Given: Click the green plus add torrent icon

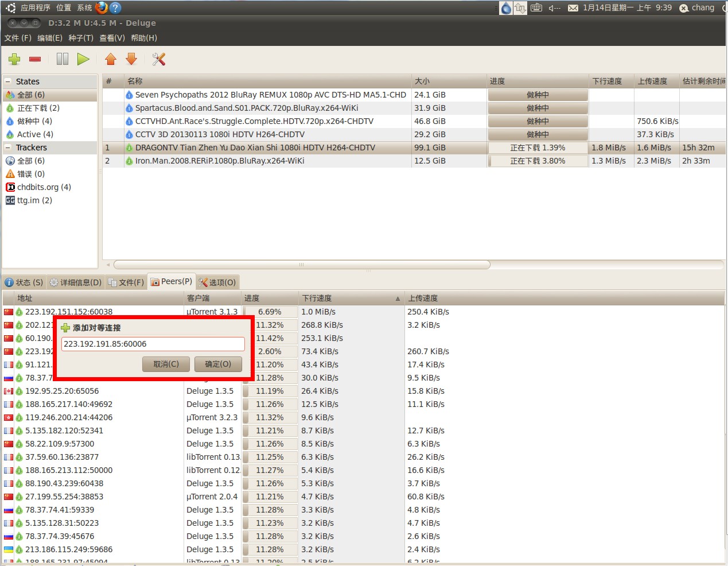Looking at the screenshot, I should click(x=14, y=59).
